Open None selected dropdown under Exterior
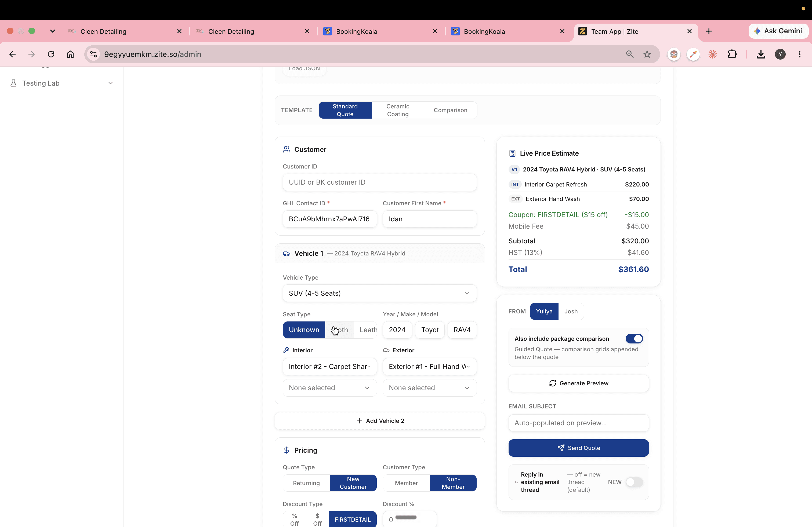 pyautogui.click(x=430, y=388)
